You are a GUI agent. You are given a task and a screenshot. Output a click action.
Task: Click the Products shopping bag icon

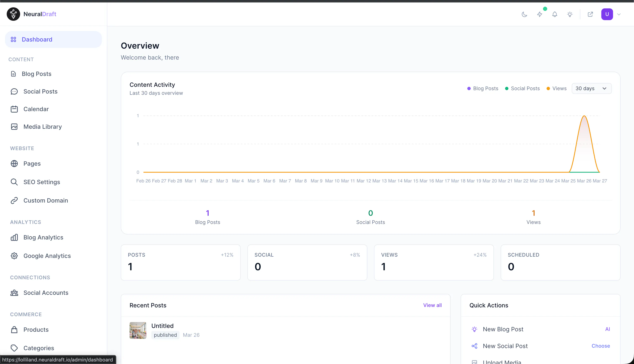point(14,329)
